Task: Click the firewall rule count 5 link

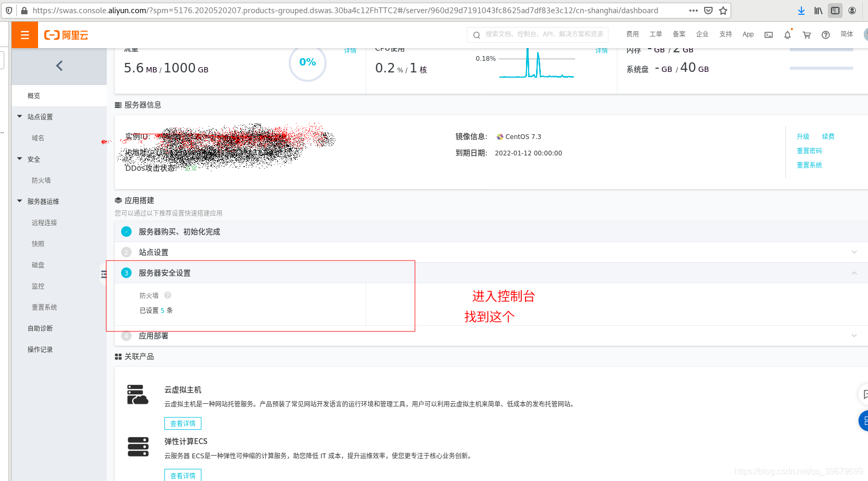Action: [x=162, y=311]
